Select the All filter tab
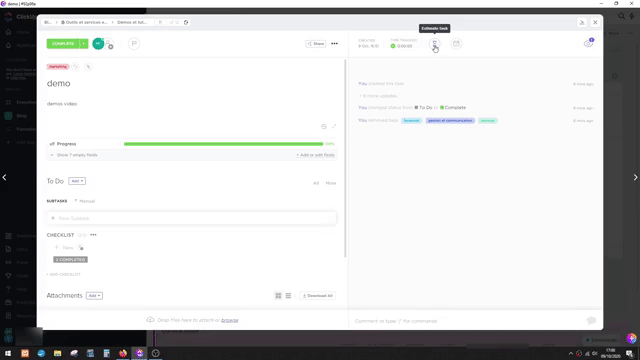The width and height of the screenshot is (640, 360). (316, 183)
